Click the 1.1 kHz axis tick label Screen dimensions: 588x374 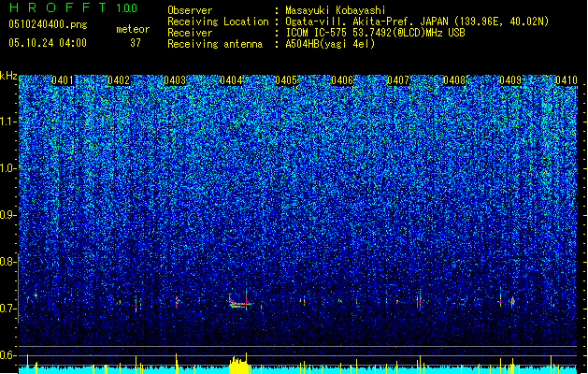coord(8,122)
